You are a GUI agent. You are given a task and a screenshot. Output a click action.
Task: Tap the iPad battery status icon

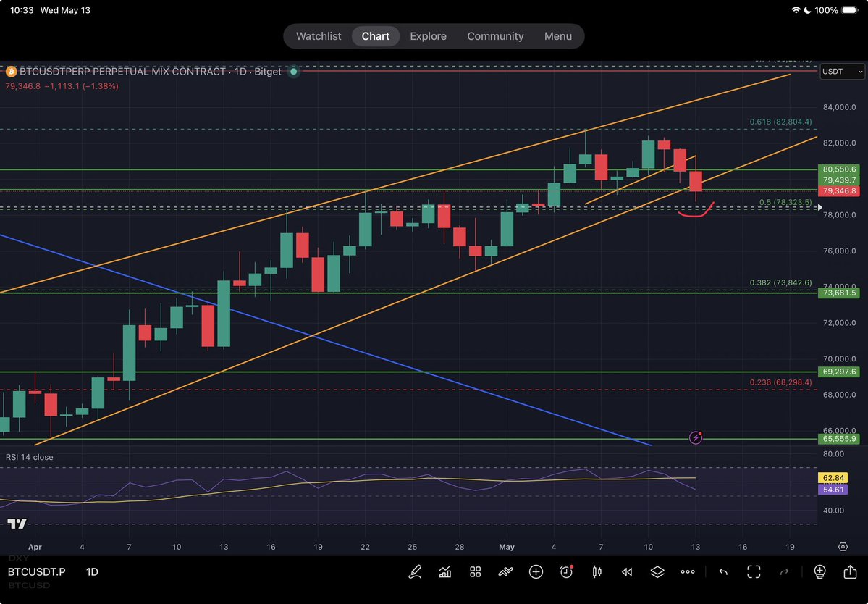point(850,10)
